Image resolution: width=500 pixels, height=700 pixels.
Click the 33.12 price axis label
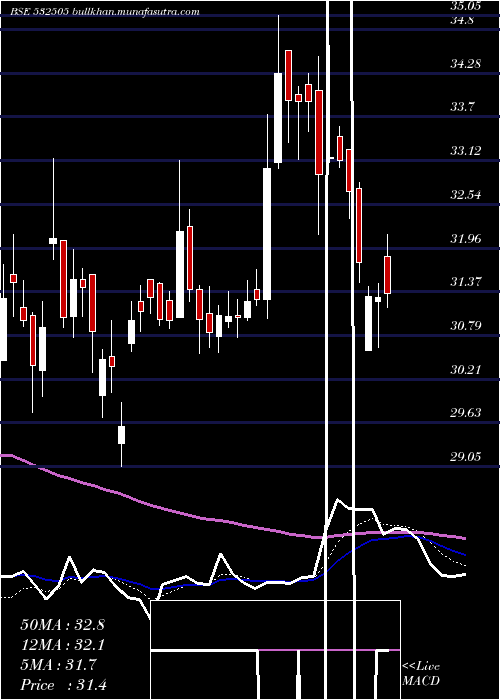pyautogui.click(x=466, y=151)
